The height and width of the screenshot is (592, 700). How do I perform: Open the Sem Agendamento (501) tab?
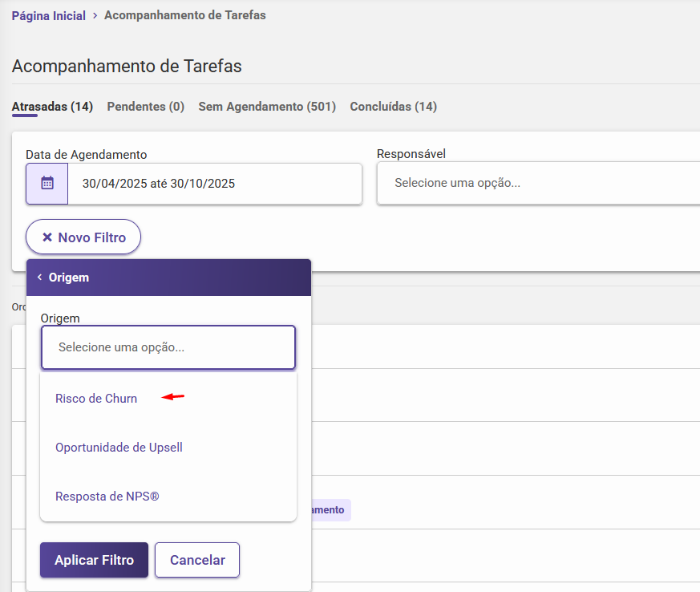tap(267, 107)
